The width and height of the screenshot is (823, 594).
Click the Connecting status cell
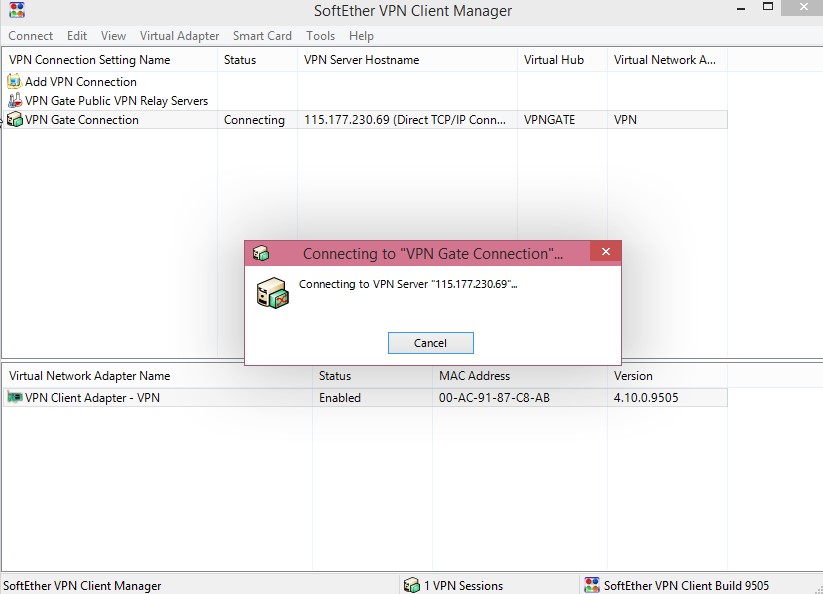[x=254, y=120]
